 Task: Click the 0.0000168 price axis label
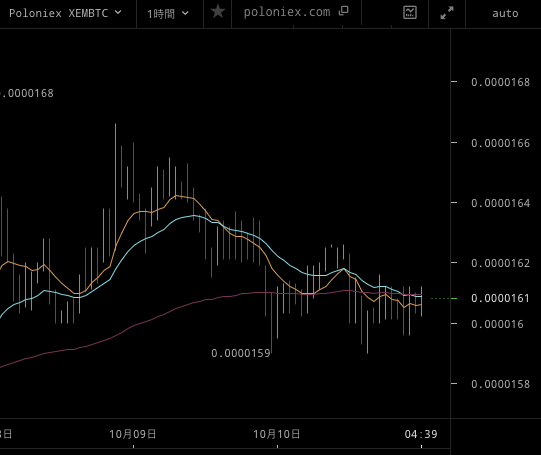[x=500, y=82]
